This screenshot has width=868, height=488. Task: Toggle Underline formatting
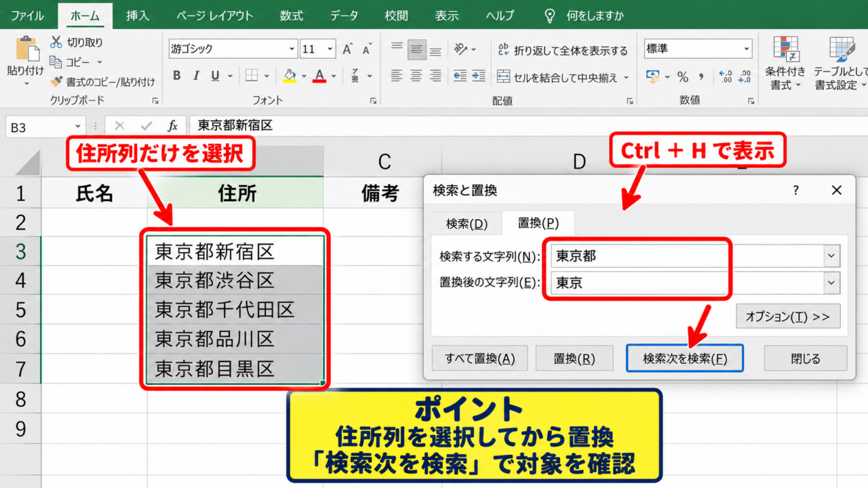click(x=215, y=76)
